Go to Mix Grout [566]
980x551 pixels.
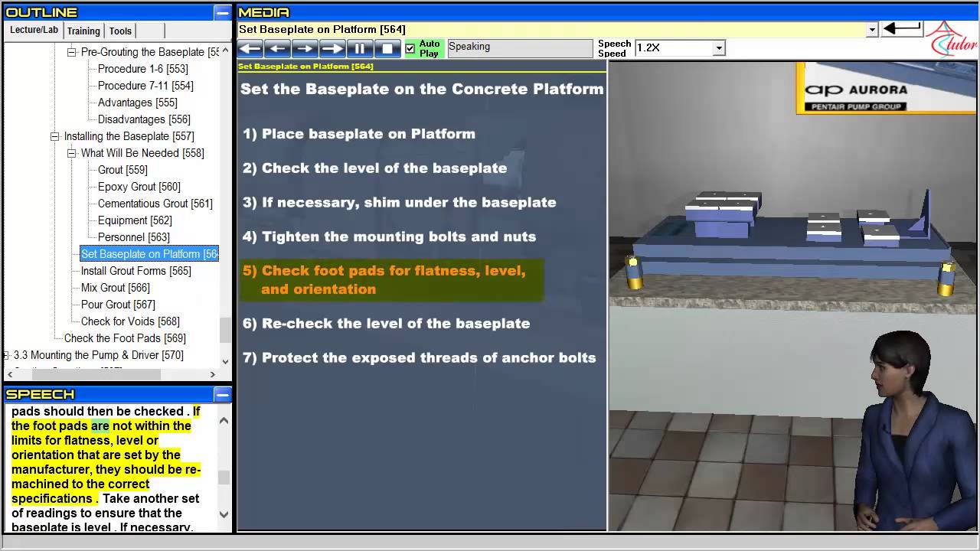click(x=115, y=288)
